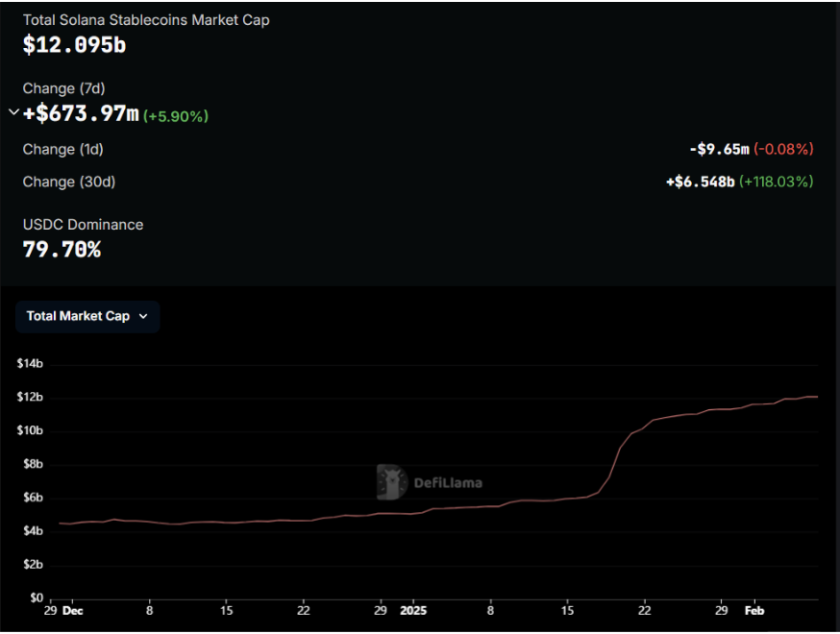Collapse the Change (7d) chevron
Viewport: 840px width, 634px height.
click(13, 112)
